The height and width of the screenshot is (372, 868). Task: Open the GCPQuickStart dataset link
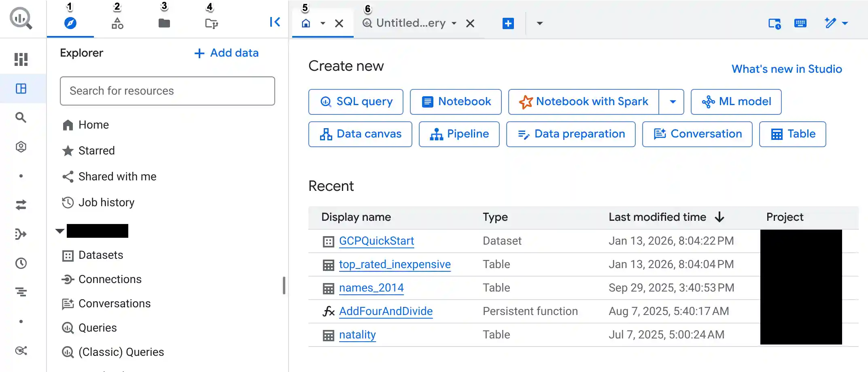point(376,241)
